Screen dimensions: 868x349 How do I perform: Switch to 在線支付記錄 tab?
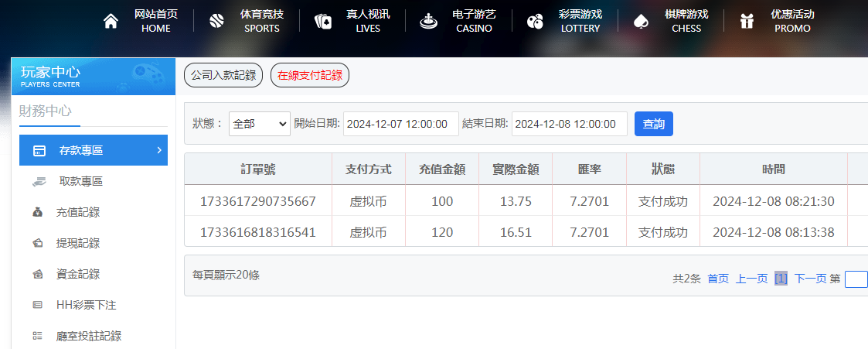pos(310,76)
